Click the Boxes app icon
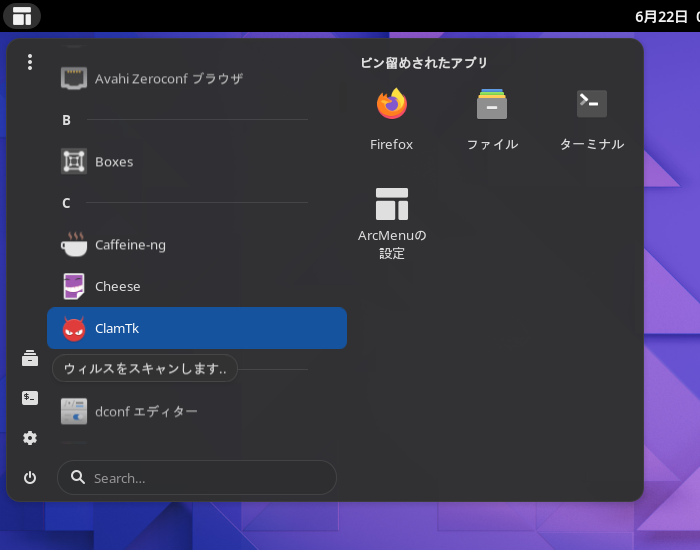 tap(74, 161)
